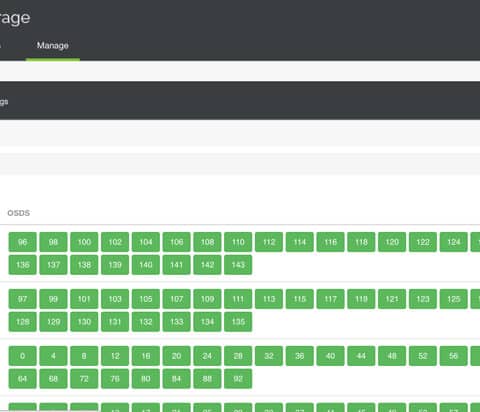Click OSD 88
Viewport: 480px width, 412px height.
click(207, 379)
